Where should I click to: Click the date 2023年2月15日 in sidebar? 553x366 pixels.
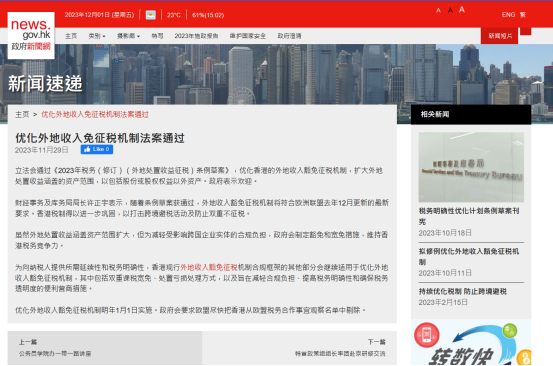pyautogui.click(x=443, y=303)
